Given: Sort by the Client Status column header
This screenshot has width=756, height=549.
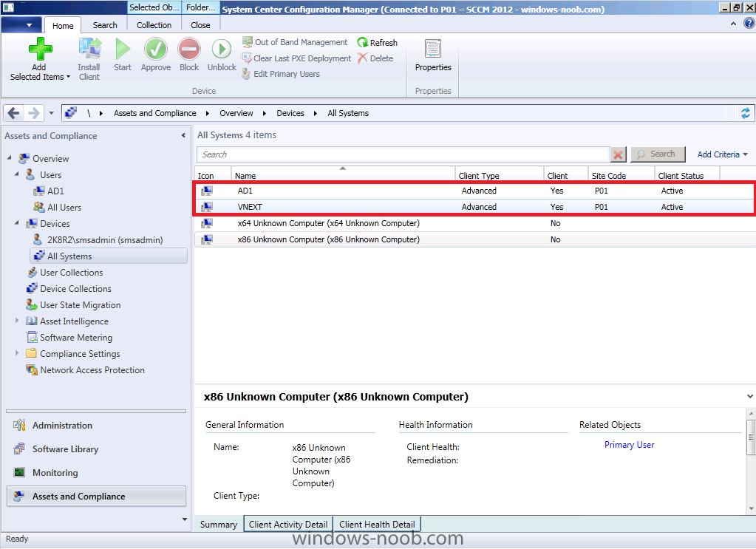Looking at the screenshot, I should point(687,174).
